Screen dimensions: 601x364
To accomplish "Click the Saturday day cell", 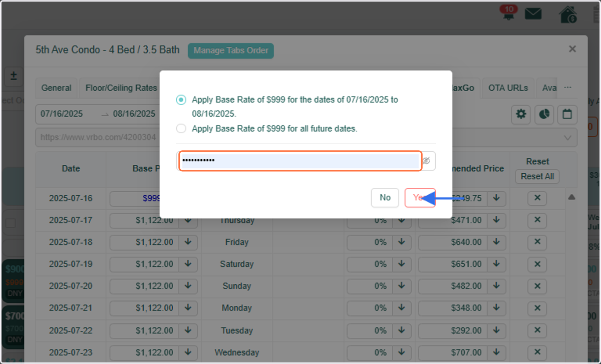I will tap(237, 264).
